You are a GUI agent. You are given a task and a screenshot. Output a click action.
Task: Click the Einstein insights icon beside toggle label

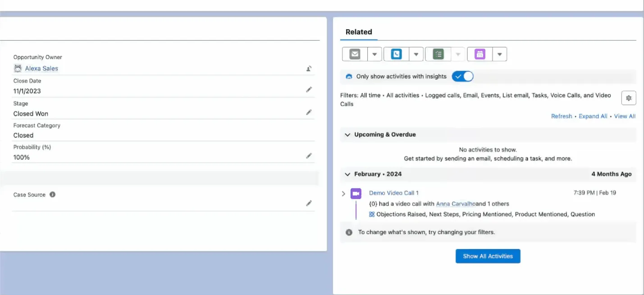[x=349, y=77]
